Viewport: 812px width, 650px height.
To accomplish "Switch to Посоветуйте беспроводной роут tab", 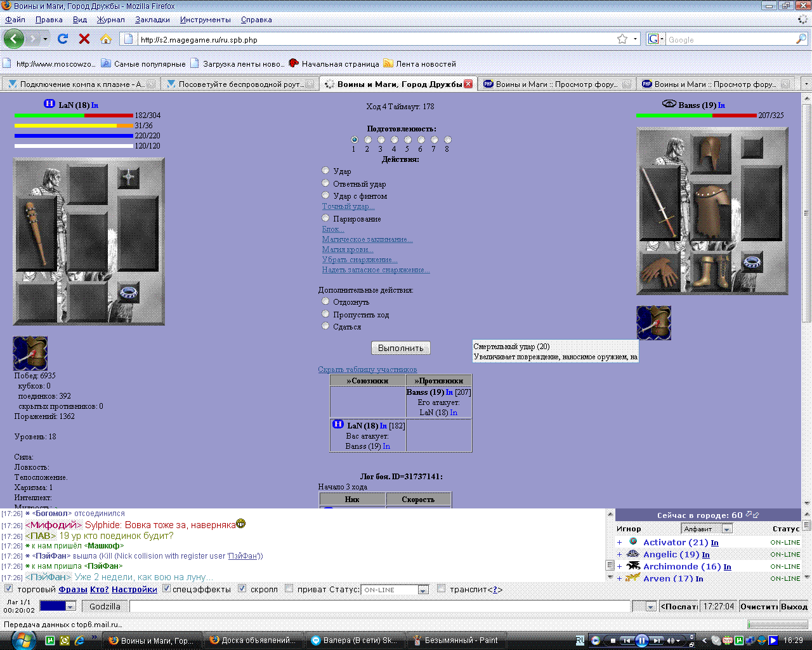I will coord(239,84).
